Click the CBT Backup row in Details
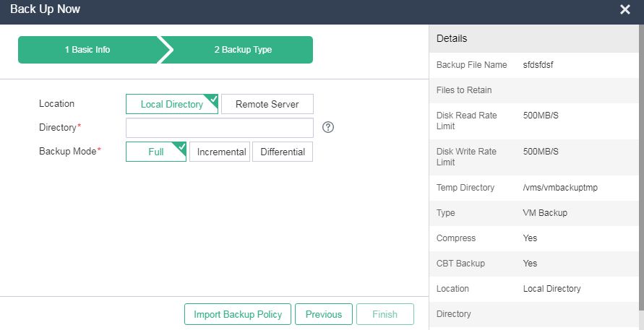Image resolution: width=644 pixels, height=330 pixels. point(534,264)
